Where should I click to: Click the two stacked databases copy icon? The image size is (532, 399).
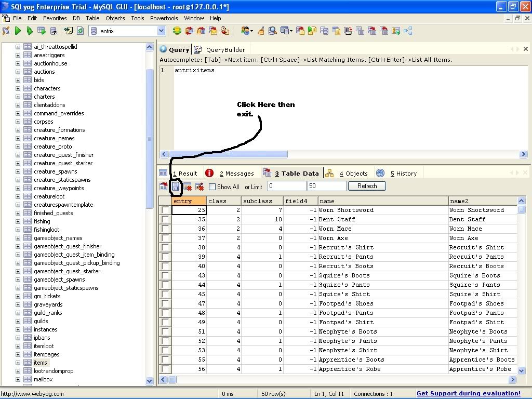coord(324,31)
